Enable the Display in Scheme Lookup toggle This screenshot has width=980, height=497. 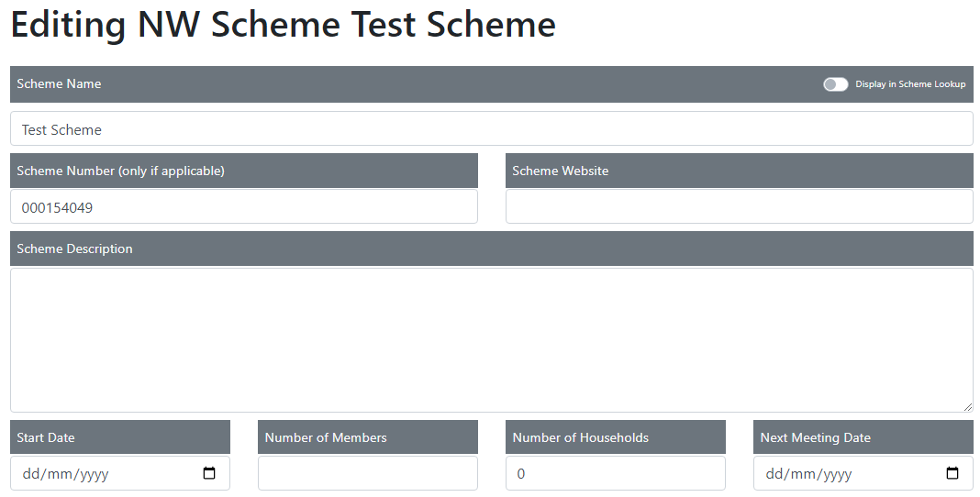coord(835,84)
